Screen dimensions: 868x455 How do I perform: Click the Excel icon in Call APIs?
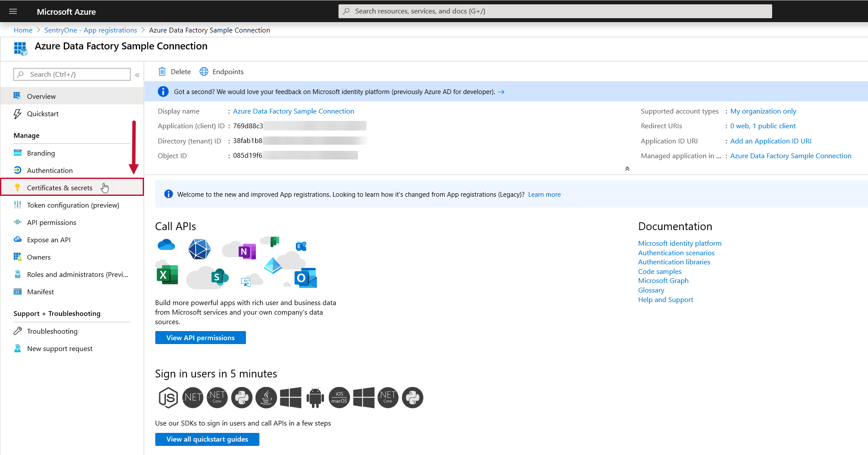pyautogui.click(x=167, y=274)
